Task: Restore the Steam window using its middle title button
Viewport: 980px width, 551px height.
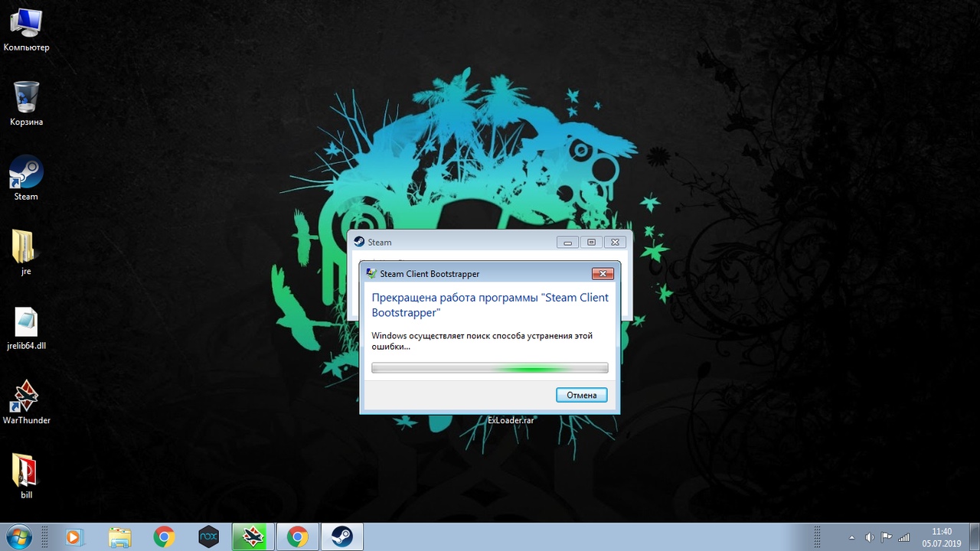Action: point(591,242)
